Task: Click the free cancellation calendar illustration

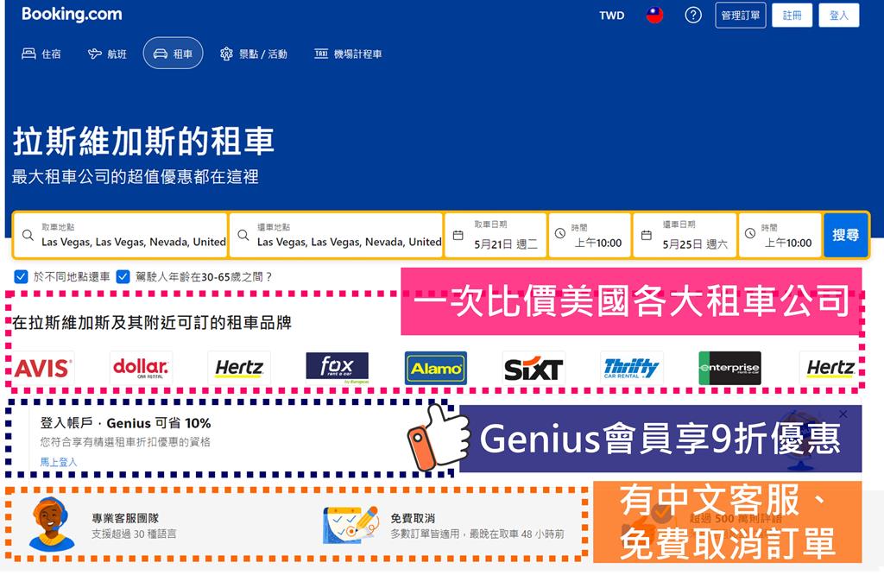Action: (350, 525)
